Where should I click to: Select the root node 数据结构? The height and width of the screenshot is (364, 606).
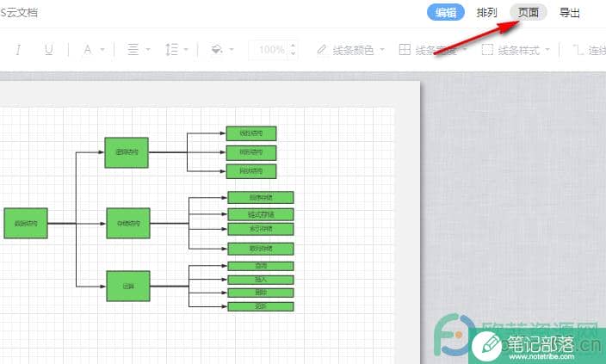[x=26, y=224]
